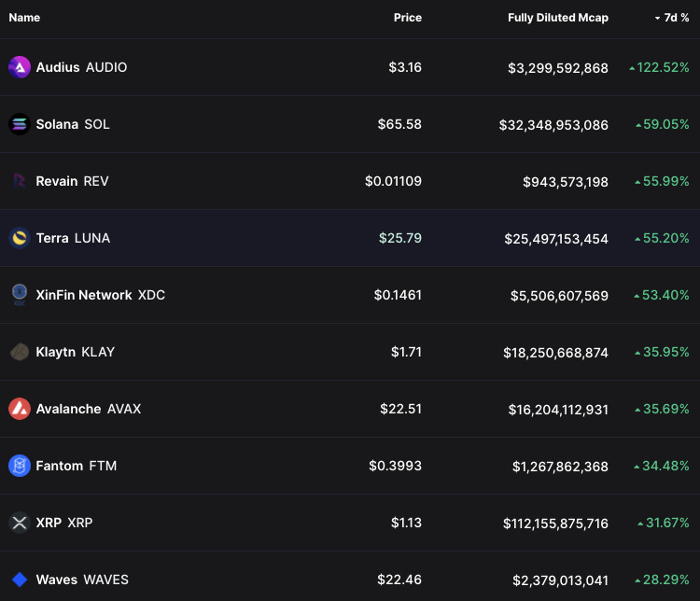Open the Klaytn KLAY coin link
This screenshot has width=700, height=601.
(x=76, y=352)
